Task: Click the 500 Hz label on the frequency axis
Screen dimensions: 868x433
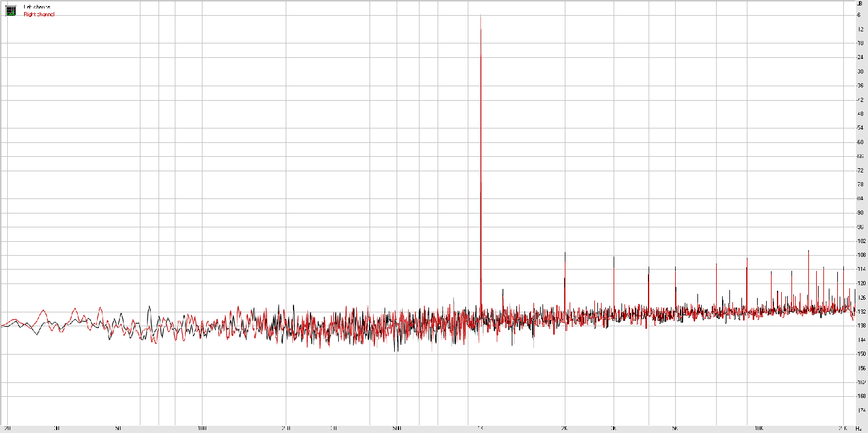Action: (x=397, y=429)
